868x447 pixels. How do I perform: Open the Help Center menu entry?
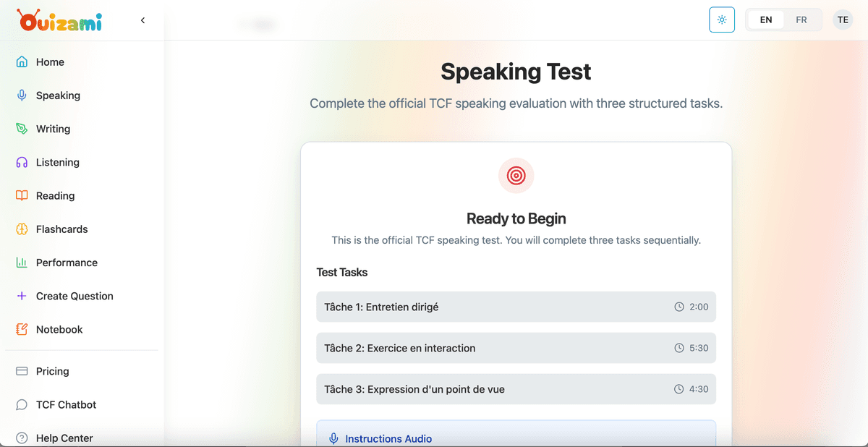click(64, 438)
